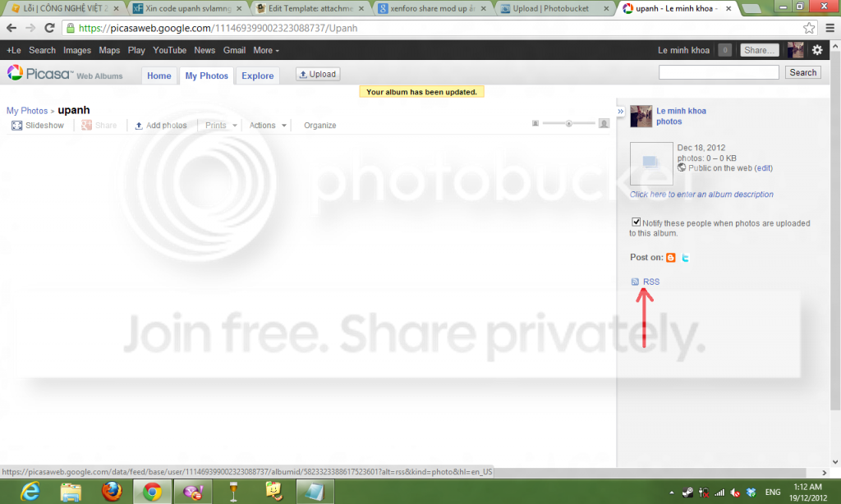The image size is (841, 504).
Task: Click the Upload button
Action: pos(318,74)
